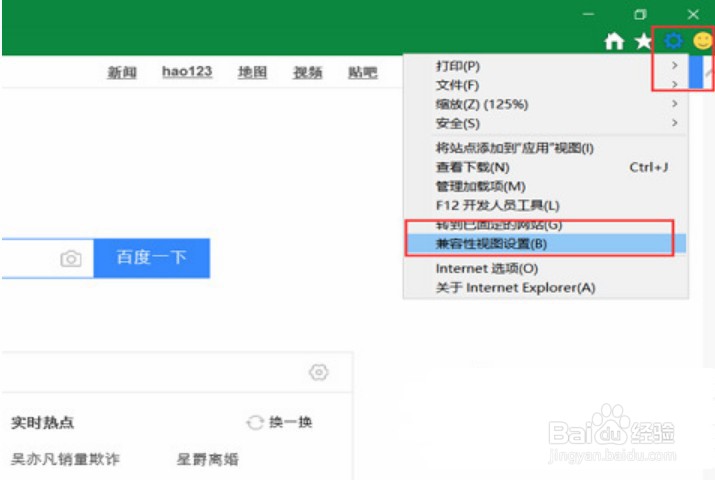
Task: Click the refresh arrows beside 换一换
Action: click(255, 423)
